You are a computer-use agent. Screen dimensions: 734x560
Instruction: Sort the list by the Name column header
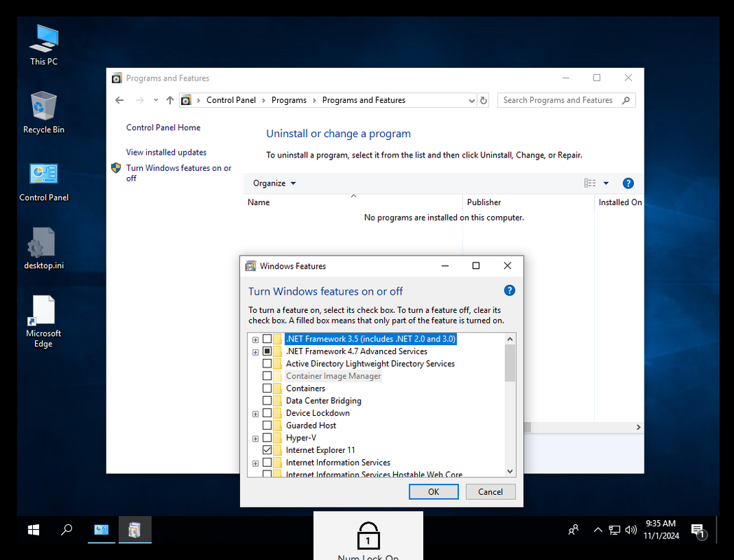pos(353,202)
